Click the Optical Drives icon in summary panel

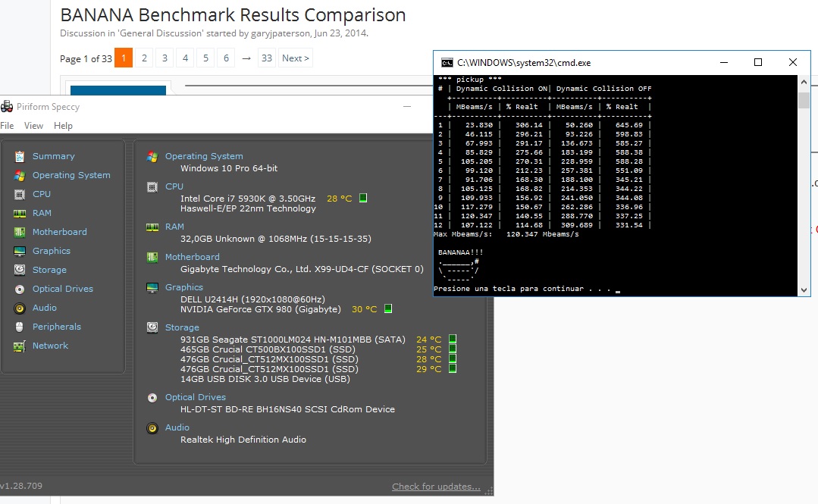152,398
